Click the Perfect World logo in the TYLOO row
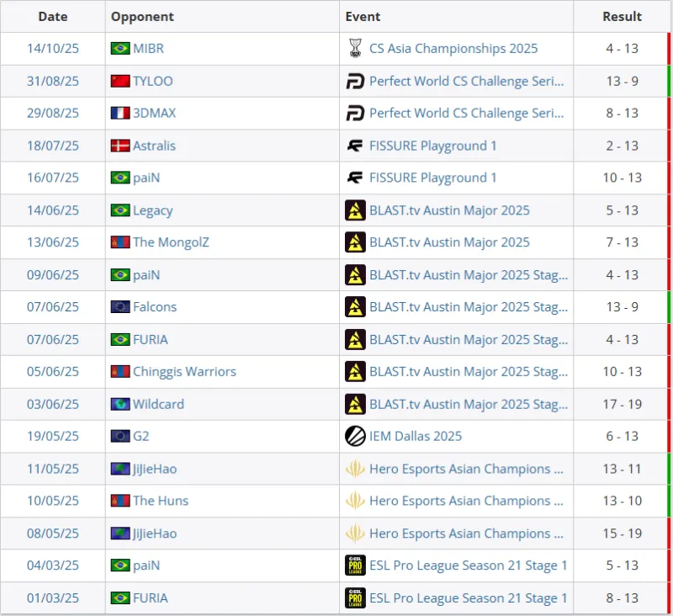Screen dimensions: 673x616 pyautogui.click(x=355, y=82)
